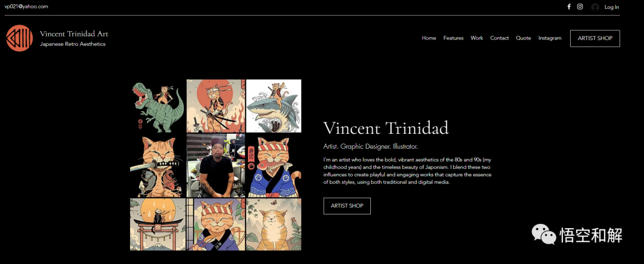The width and height of the screenshot is (644, 264).
Task: Open the cat riding shark artwork
Action: (x=274, y=106)
